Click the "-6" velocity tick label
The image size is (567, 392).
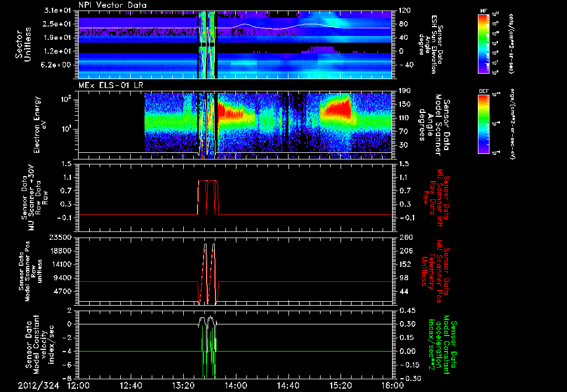pyautogui.click(x=66, y=365)
